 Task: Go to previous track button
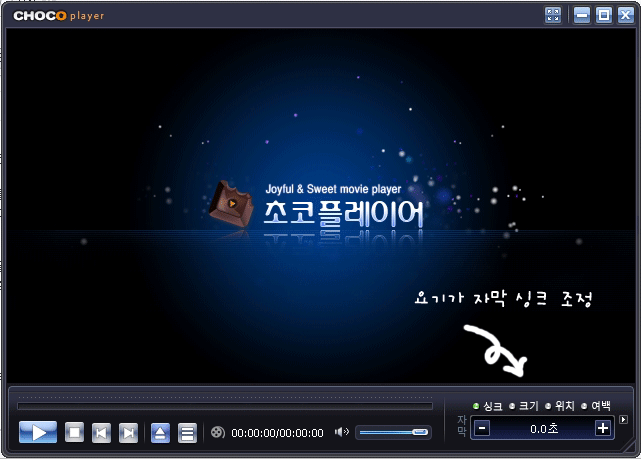[101, 433]
